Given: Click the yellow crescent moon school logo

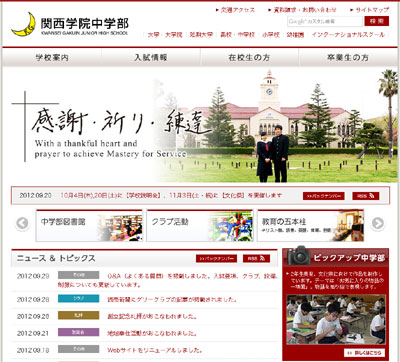Looking at the screenshot, I should [x=23, y=24].
